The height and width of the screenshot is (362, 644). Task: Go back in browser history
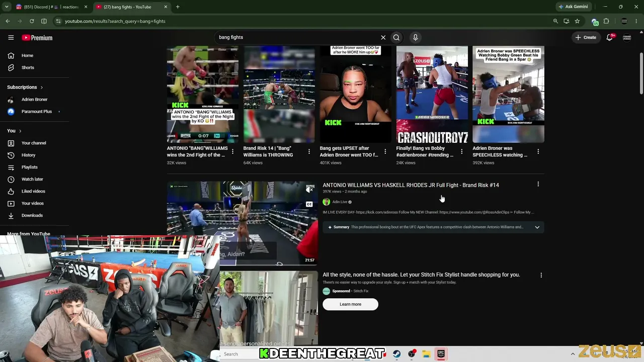pyautogui.click(x=8, y=21)
